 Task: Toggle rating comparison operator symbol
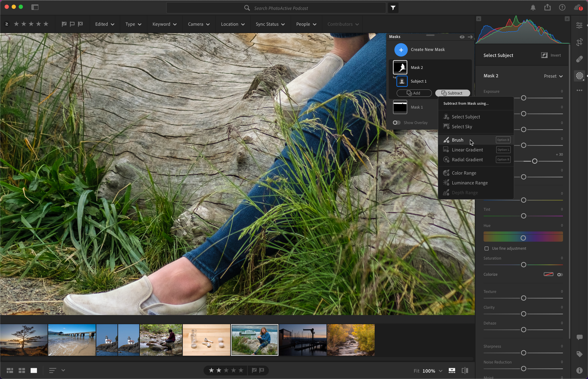coord(7,24)
